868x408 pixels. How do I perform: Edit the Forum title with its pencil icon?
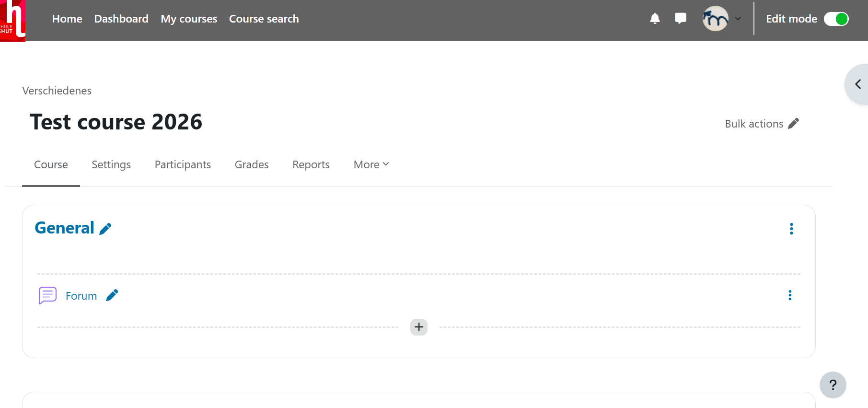point(112,295)
